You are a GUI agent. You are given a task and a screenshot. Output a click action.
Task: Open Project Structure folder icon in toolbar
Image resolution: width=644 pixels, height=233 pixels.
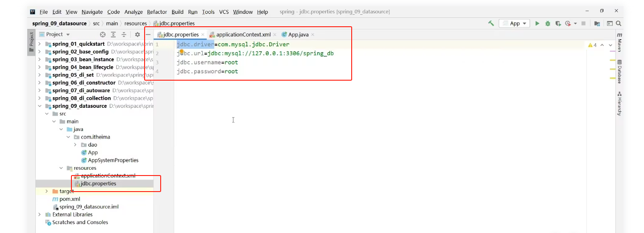(x=597, y=23)
